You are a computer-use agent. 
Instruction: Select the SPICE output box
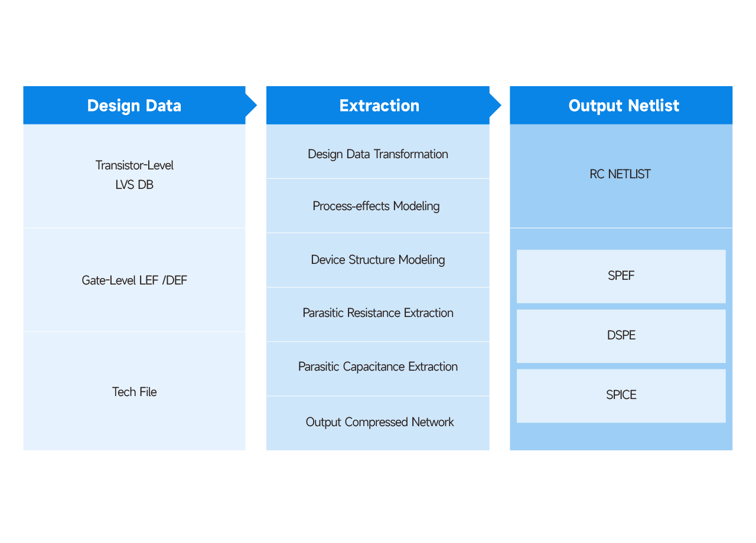pyautogui.click(x=621, y=395)
